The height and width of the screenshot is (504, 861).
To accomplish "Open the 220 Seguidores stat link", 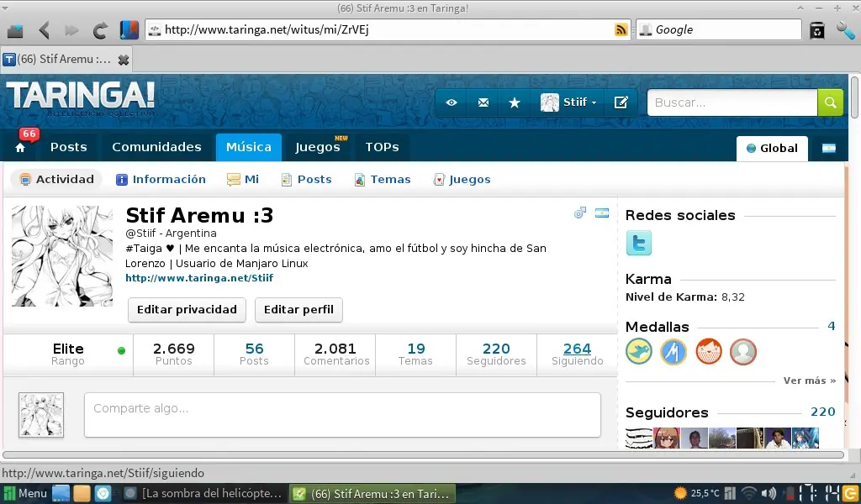I will click(x=496, y=354).
